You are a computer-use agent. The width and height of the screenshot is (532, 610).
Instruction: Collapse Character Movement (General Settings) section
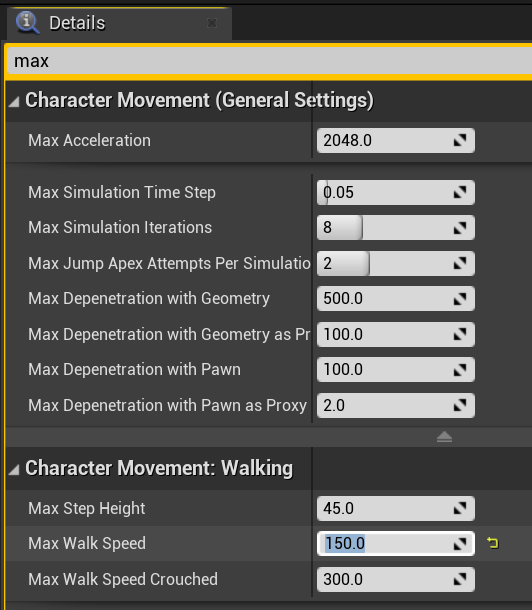(14, 102)
